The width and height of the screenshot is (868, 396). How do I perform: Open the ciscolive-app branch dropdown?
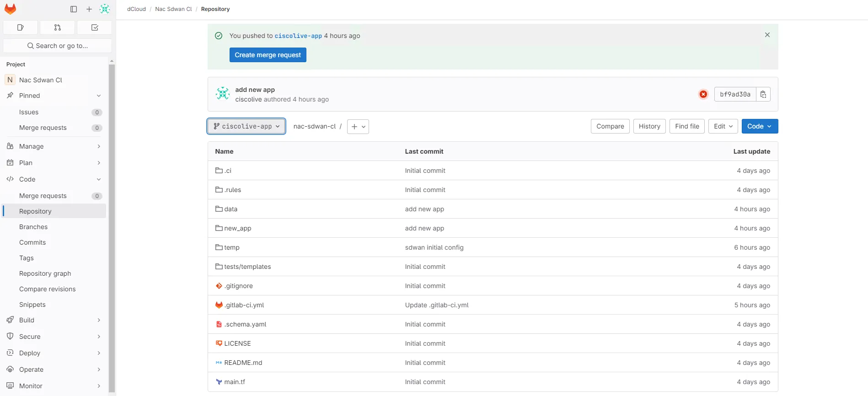pos(246,126)
